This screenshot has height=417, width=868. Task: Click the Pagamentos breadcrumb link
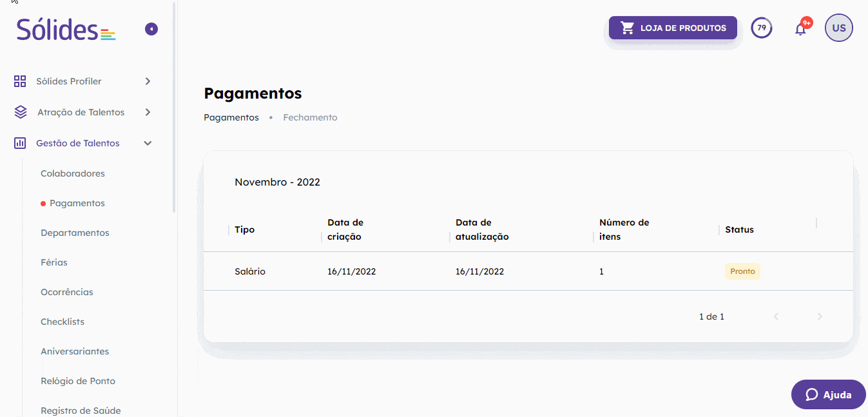click(231, 117)
